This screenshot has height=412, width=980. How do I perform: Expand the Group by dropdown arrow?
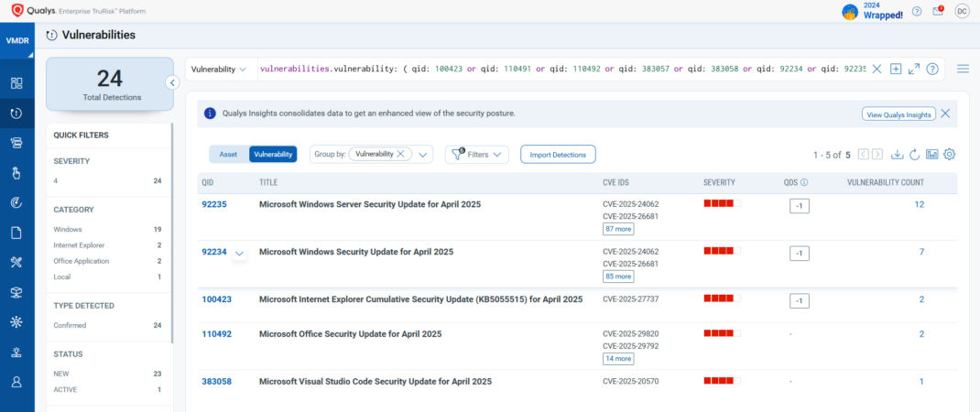click(423, 155)
